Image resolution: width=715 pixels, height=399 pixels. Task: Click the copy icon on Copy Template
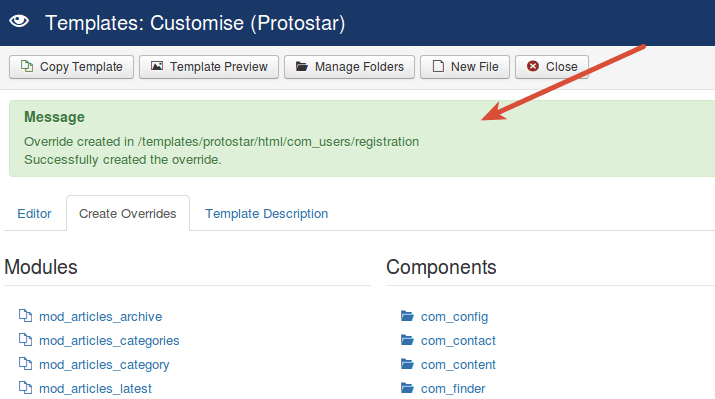pos(27,66)
